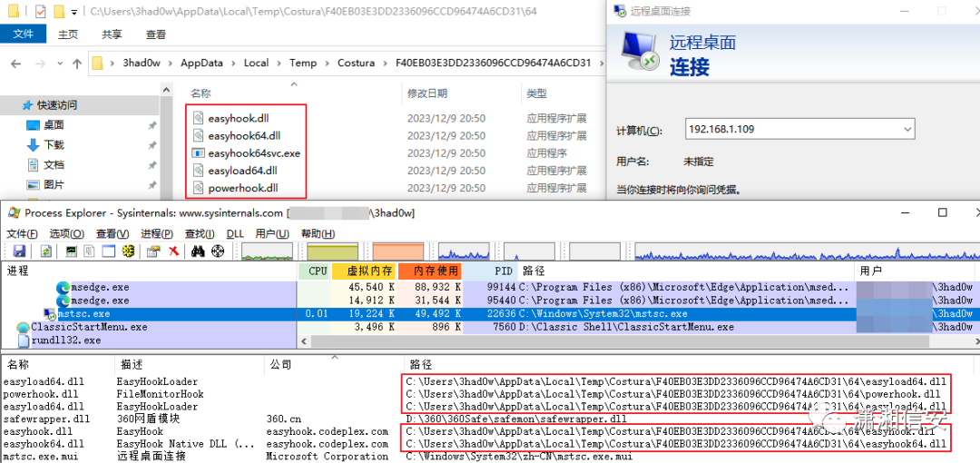Screen dimensions: 980x463
Task: Expand the chevron after Temp in breadcrumb
Action: (327, 64)
